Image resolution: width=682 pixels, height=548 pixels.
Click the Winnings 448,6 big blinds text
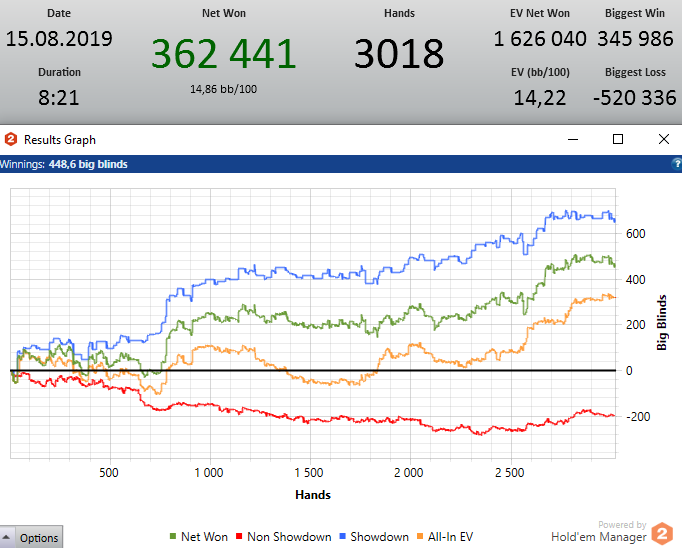coord(64,164)
